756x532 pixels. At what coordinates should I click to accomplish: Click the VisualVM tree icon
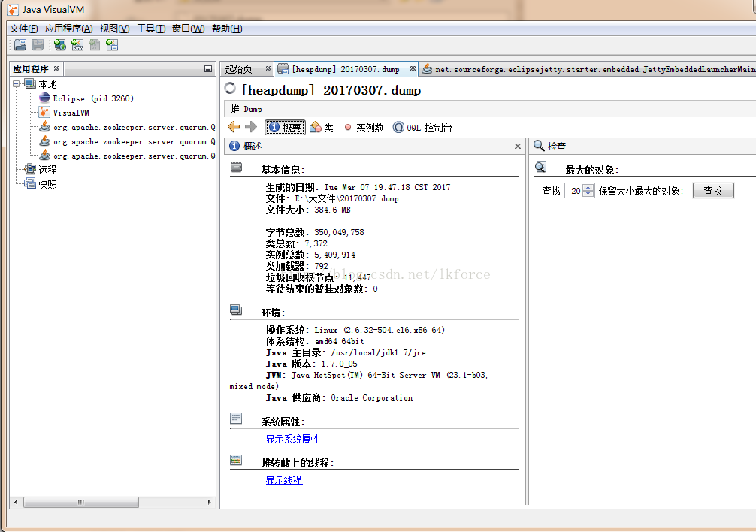[44, 112]
